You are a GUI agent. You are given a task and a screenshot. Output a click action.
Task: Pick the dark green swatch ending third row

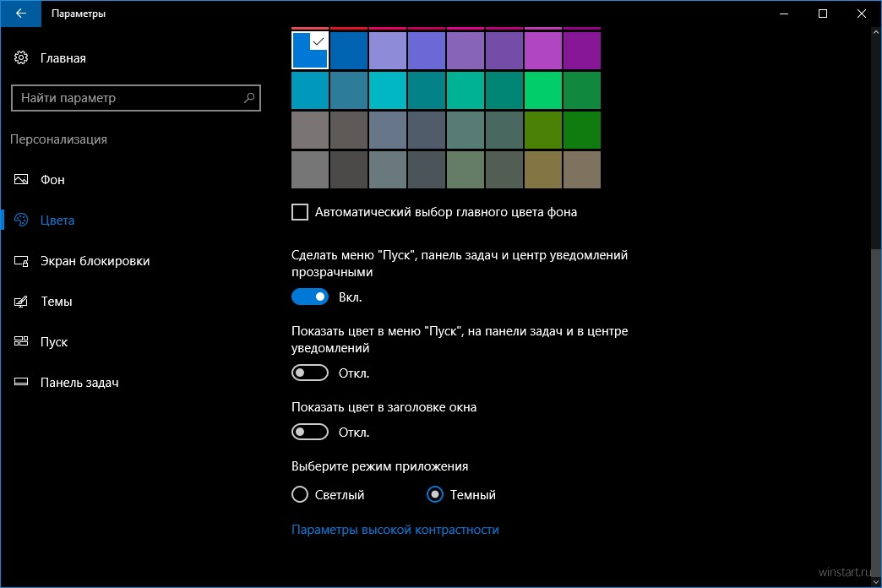click(581, 130)
